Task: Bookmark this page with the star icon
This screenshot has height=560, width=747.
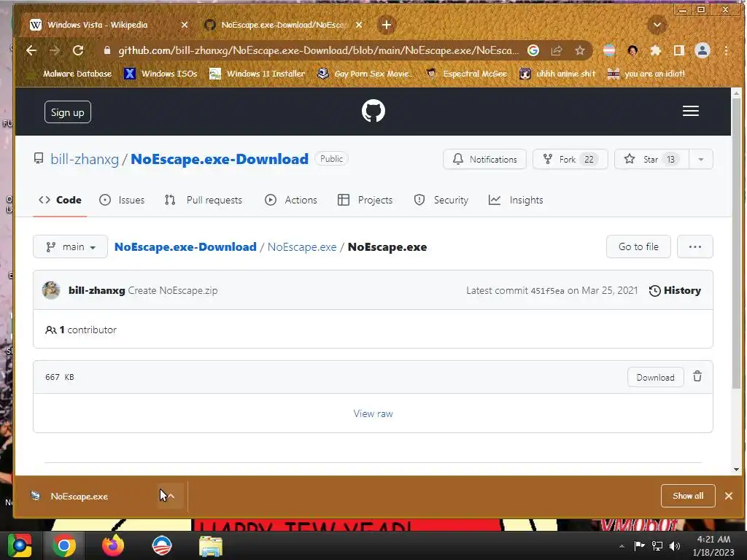Action: pyautogui.click(x=580, y=50)
